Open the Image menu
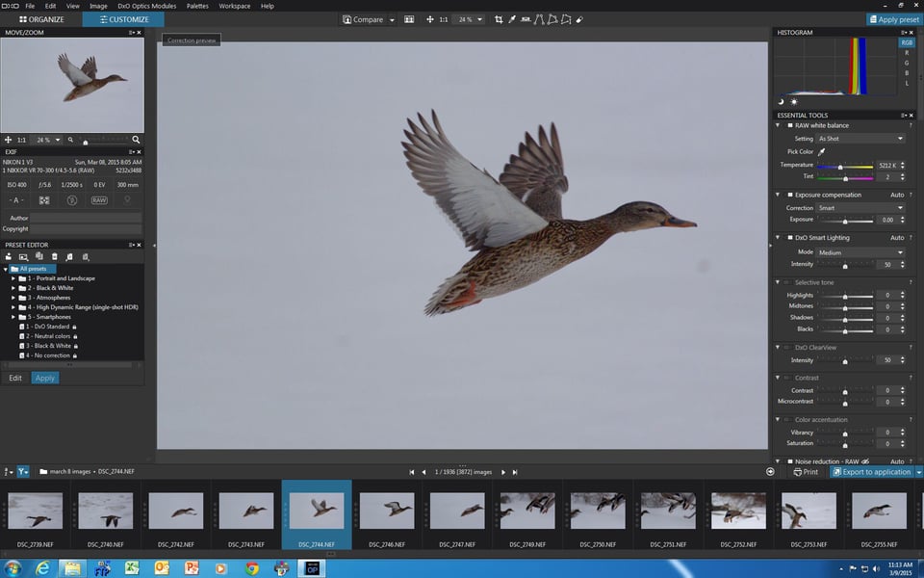 coord(98,6)
